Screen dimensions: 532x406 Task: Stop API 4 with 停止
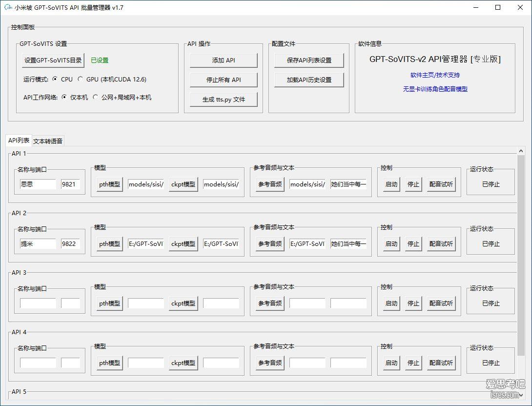click(x=413, y=363)
